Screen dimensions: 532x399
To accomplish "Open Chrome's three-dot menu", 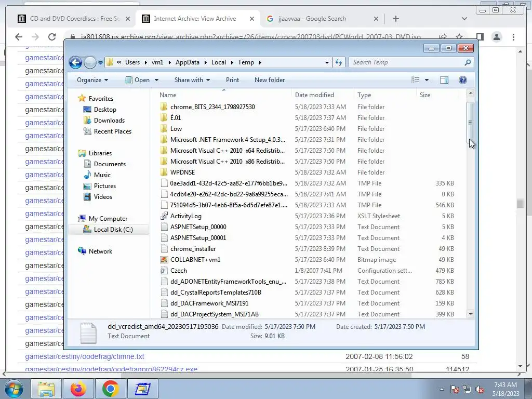I will coord(513,37).
